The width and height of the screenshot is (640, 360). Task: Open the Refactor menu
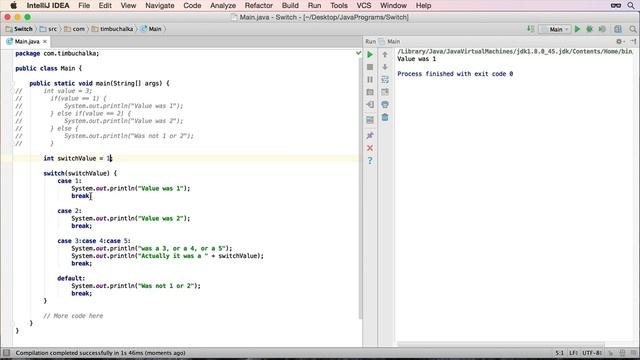click(x=259, y=6)
